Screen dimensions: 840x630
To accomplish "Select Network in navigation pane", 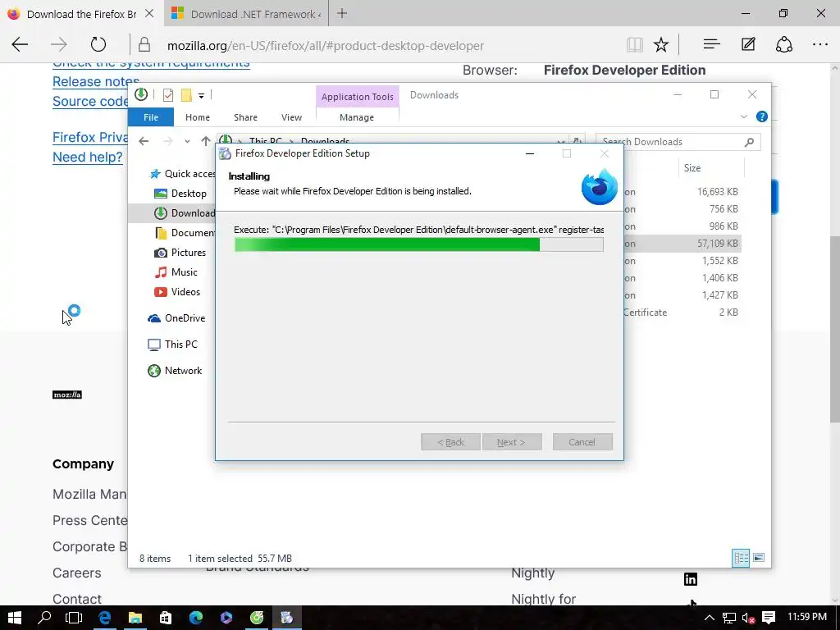I will [x=176, y=371].
